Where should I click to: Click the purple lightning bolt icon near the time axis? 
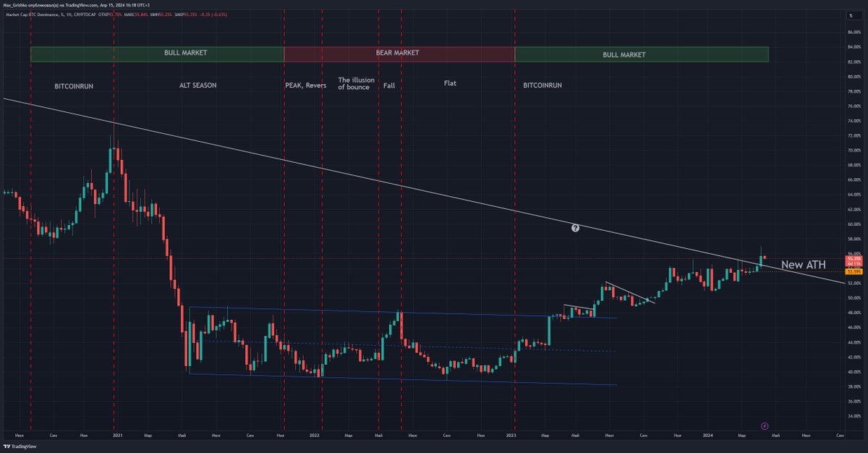click(765, 426)
